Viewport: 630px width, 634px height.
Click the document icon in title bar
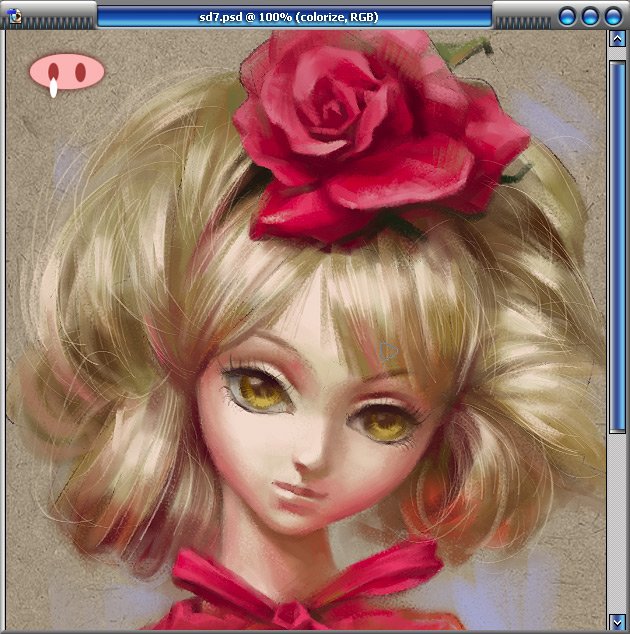15,16
